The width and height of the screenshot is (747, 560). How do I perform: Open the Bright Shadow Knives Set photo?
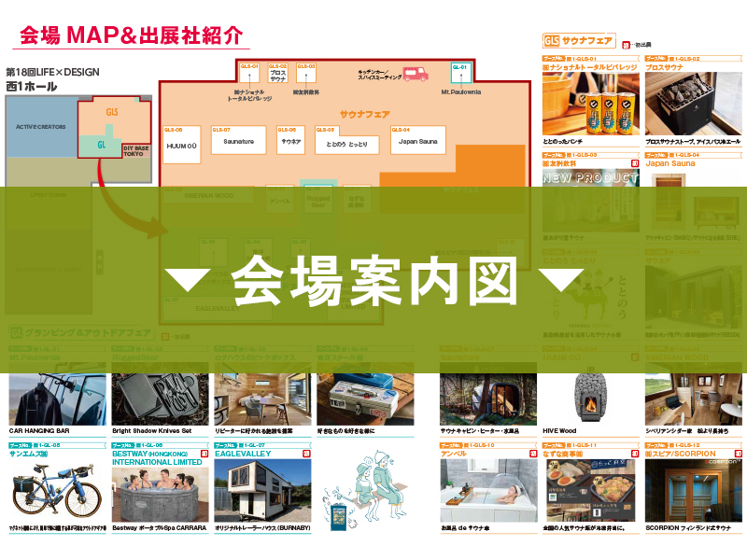click(160, 394)
